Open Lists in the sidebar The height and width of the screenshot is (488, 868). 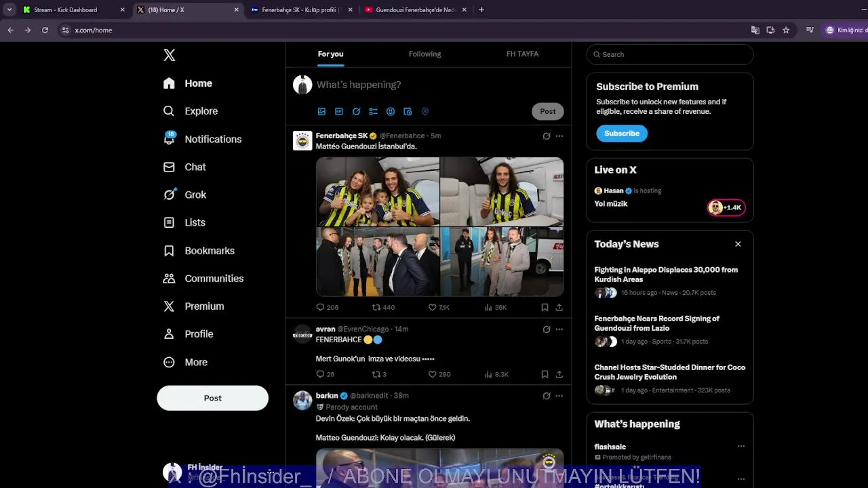pos(184,222)
